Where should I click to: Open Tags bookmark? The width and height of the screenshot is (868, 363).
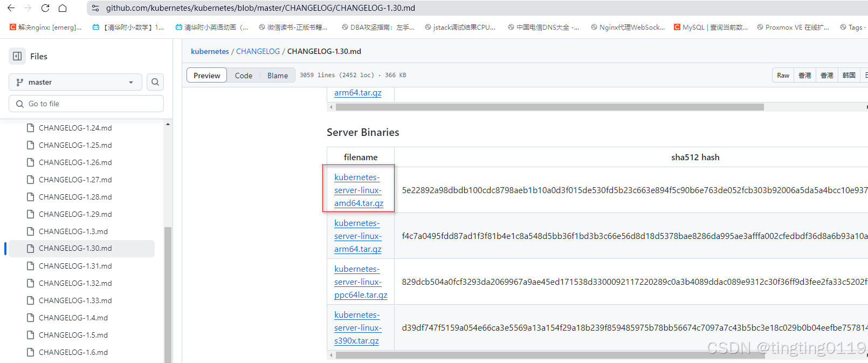(853, 27)
